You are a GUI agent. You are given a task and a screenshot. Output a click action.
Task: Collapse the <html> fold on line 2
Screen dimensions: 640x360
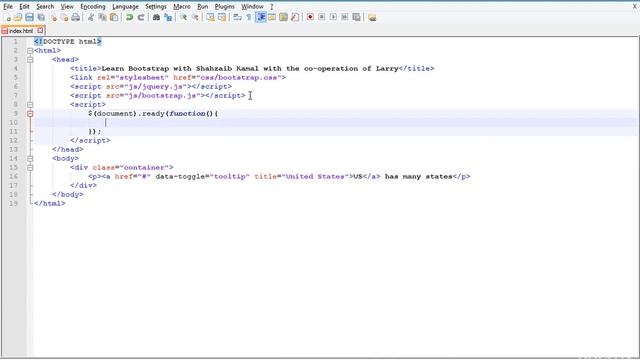point(30,51)
